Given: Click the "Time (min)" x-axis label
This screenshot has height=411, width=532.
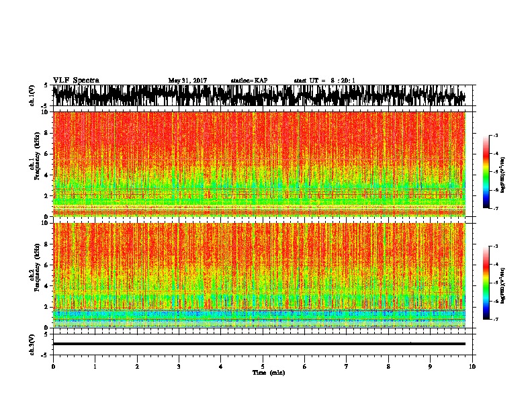Looking at the screenshot, I should 269,373.
